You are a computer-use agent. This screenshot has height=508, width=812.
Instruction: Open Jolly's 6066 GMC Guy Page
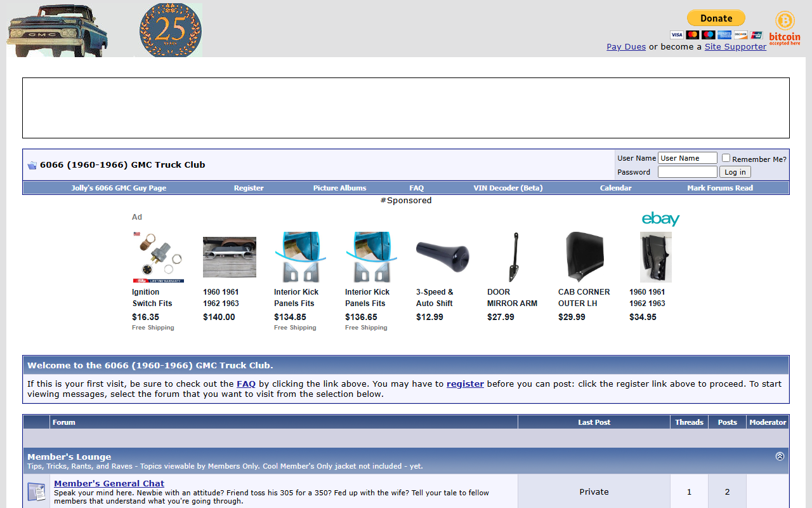119,188
